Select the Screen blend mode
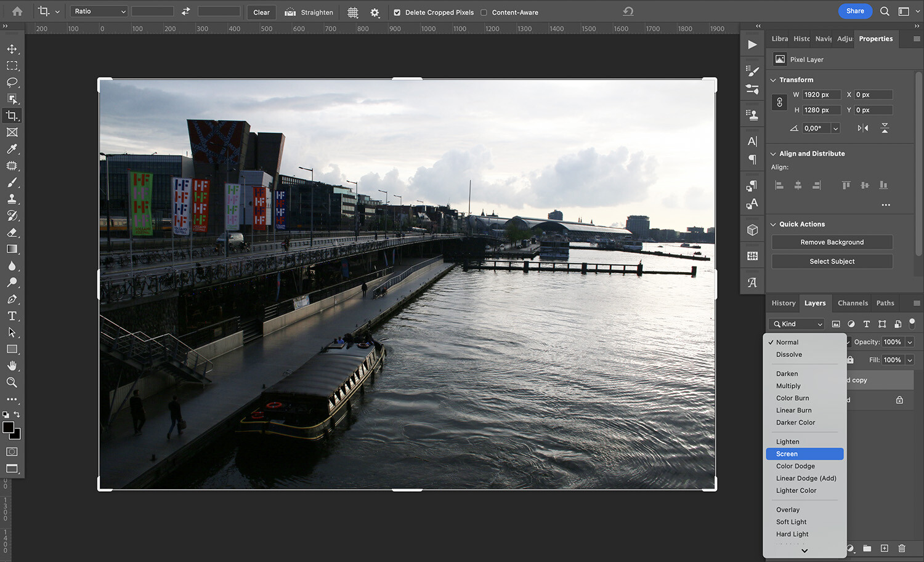Image resolution: width=924 pixels, height=562 pixels. 804,454
